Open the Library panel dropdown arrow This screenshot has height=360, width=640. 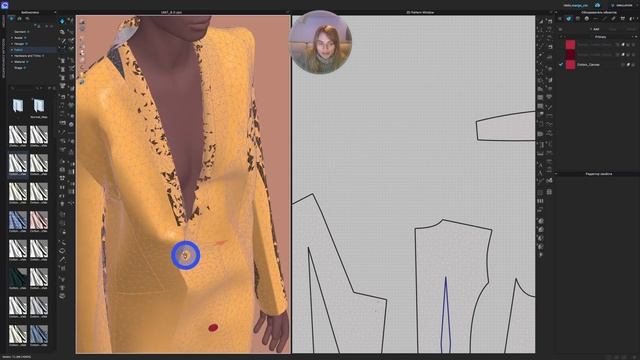pos(55,13)
